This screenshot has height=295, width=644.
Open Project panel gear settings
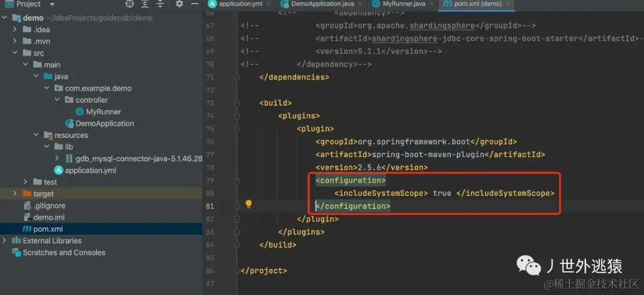pos(179,4)
